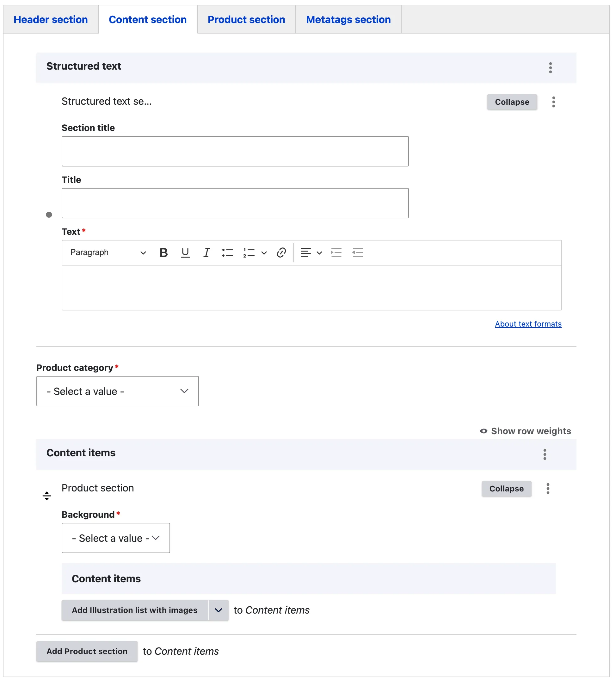The width and height of the screenshot is (616, 681).
Task: Open Structured text header options menu
Action: 550,68
